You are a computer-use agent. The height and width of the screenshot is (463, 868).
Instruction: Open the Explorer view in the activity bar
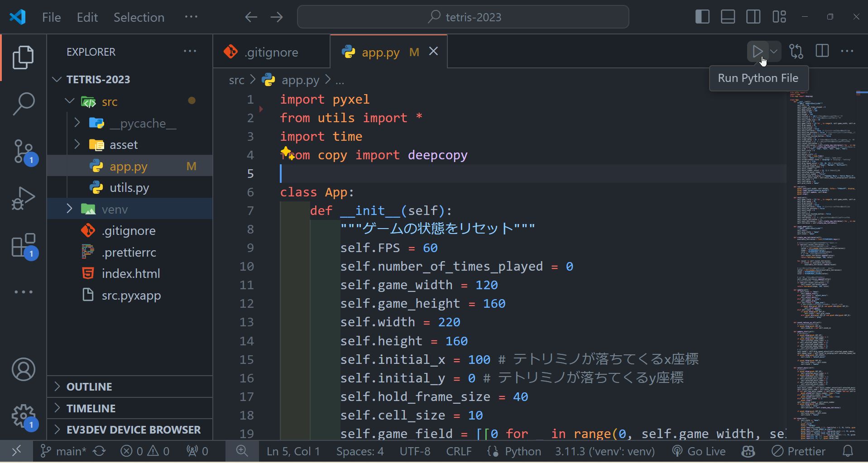pos(23,57)
